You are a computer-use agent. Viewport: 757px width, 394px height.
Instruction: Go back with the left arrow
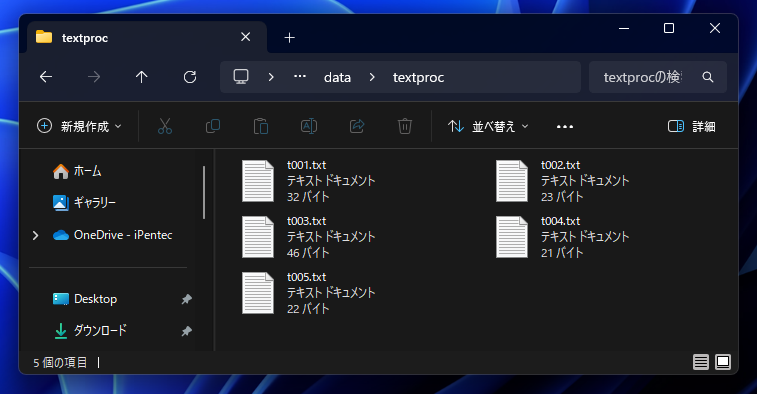pyautogui.click(x=46, y=77)
